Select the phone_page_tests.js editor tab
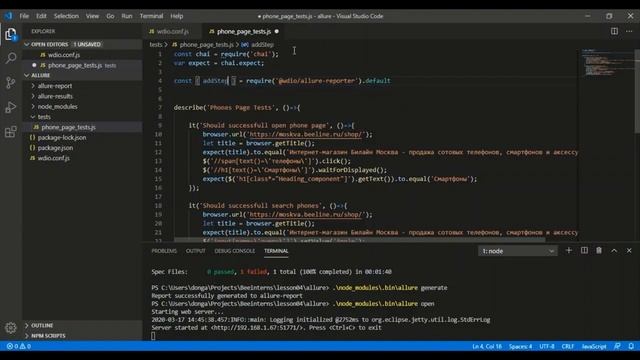 click(x=243, y=31)
